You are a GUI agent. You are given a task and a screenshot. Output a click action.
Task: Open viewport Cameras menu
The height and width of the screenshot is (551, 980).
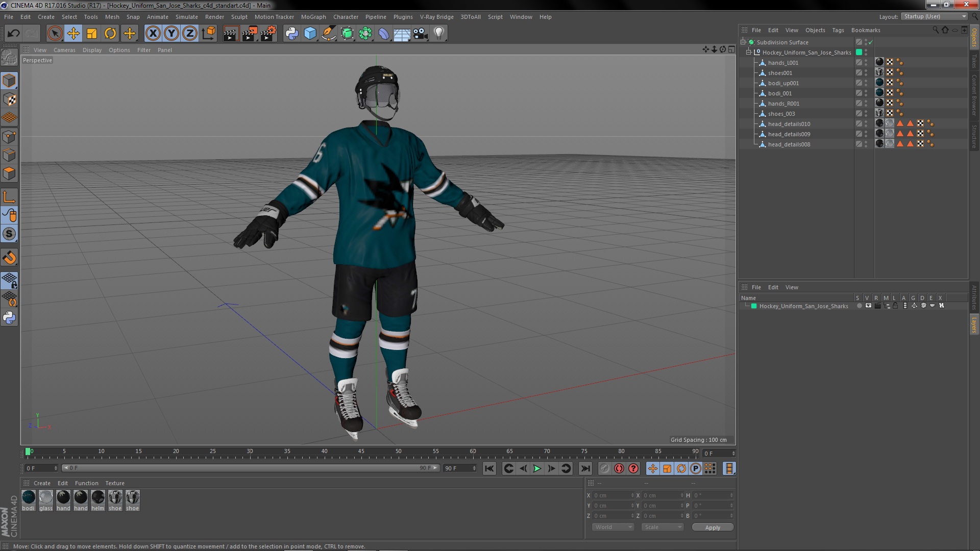(x=64, y=50)
